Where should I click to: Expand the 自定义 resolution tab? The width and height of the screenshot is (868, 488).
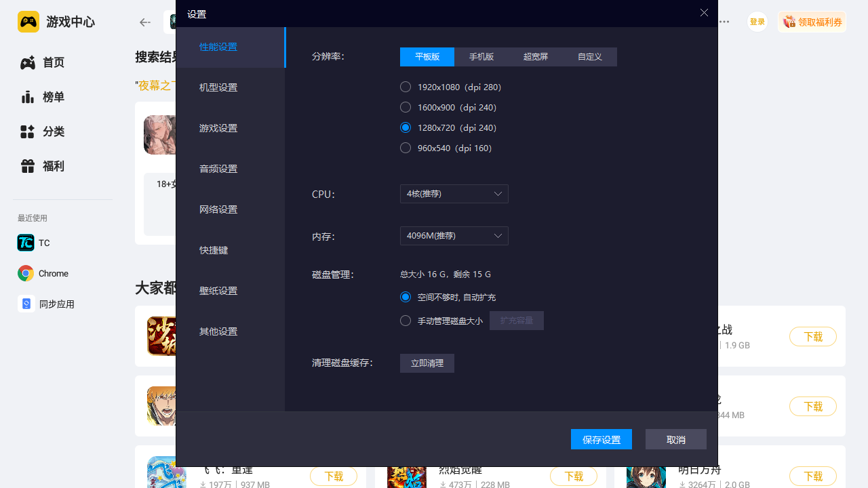click(590, 57)
